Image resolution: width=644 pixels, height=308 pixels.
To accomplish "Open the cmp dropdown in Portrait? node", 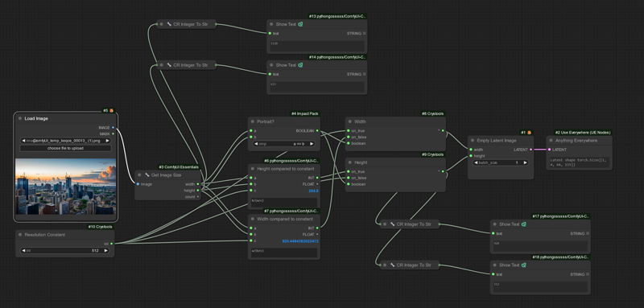I will (x=284, y=144).
